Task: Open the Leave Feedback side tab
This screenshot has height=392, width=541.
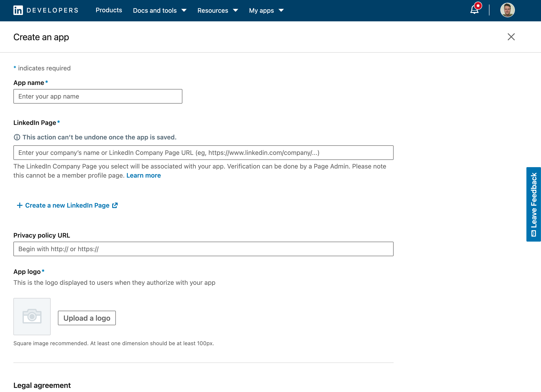Action: (534, 204)
